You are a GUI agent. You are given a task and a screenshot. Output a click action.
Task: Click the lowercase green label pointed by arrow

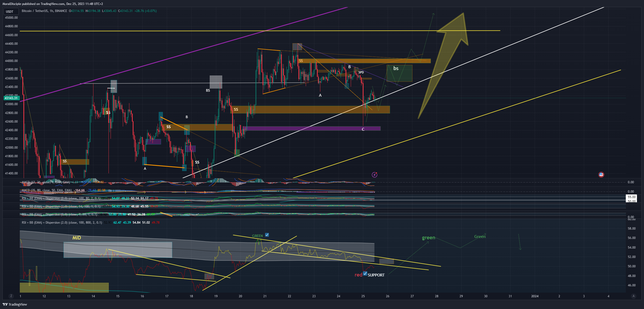[428, 238]
